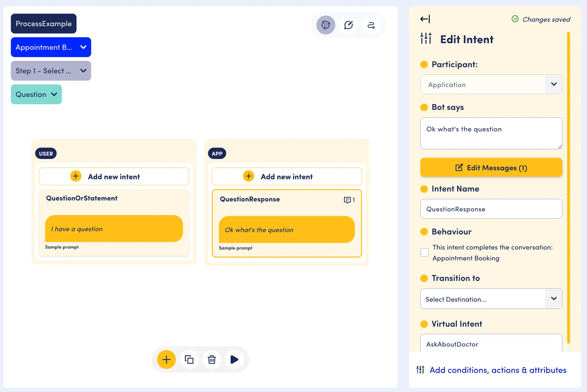Click Add conditions, actions & attributes link
Screen dimensions: 587x392
(498, 370)
